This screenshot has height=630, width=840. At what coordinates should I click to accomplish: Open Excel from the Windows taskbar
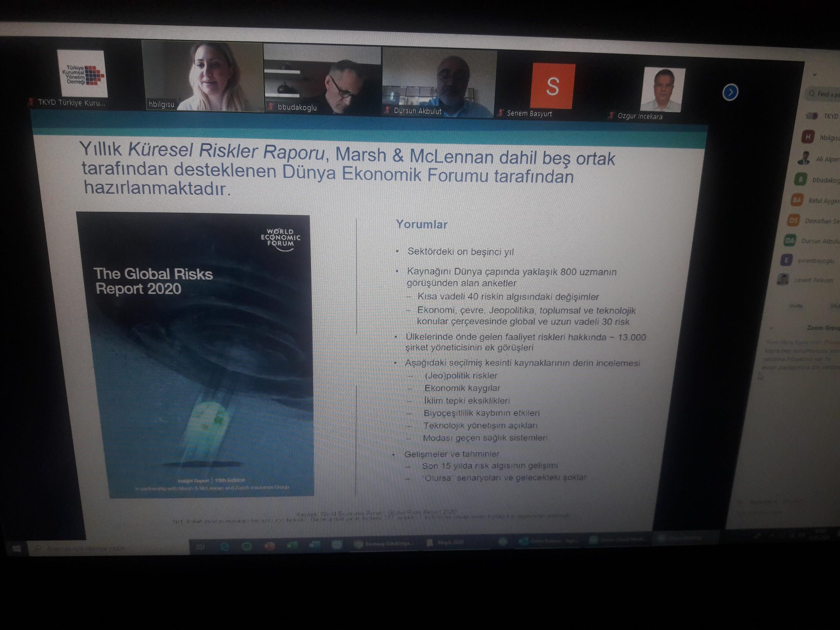click(x=292, y=545)
